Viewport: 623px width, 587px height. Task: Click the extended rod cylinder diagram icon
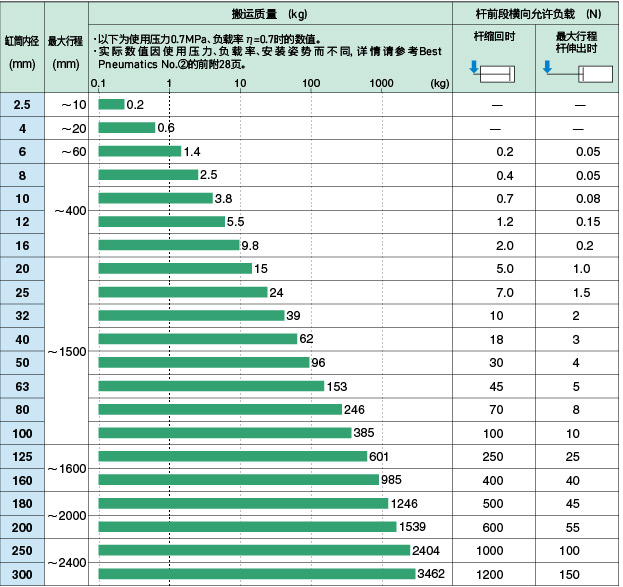(576, 72)
